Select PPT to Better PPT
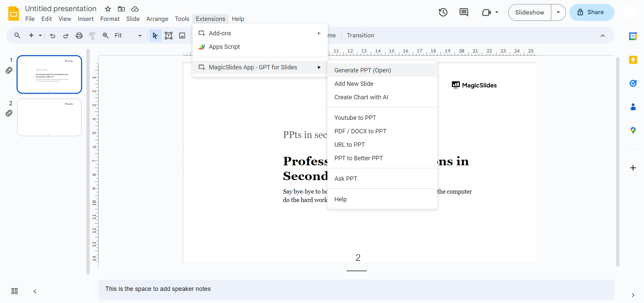 tap(382, 158)
